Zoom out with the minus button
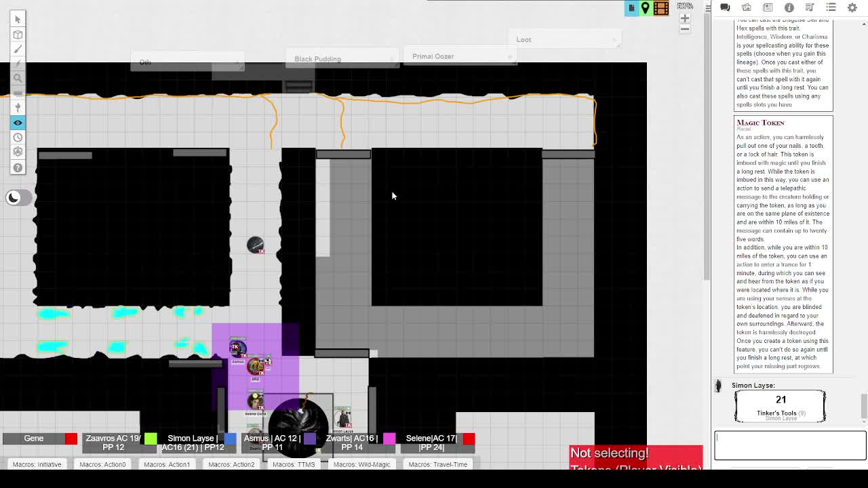This screenshot has height=488, width=868. tap(685, 28)
